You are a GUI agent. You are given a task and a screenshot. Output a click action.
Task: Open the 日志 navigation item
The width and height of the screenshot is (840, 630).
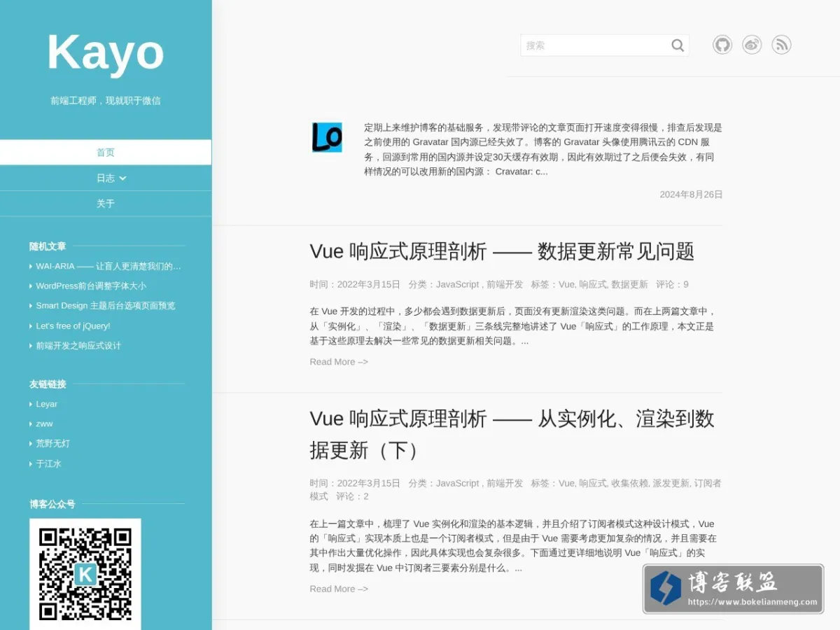point(106,178)
